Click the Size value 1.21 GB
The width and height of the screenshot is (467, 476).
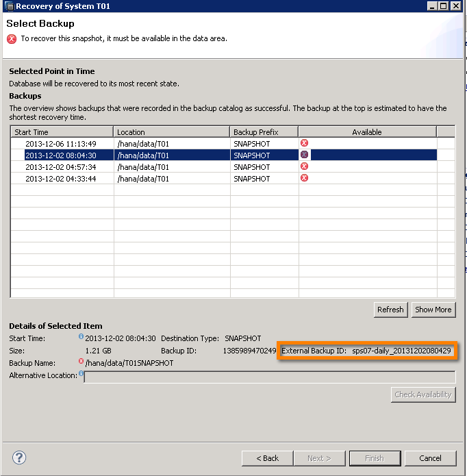click(x=98, y=351)
